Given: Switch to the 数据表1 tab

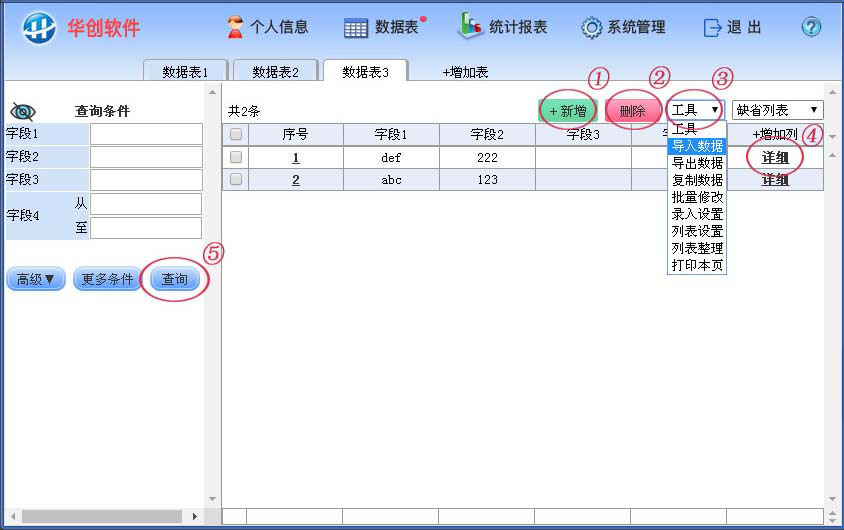Looking at the screenshot, I should click(x=186, y=72).
